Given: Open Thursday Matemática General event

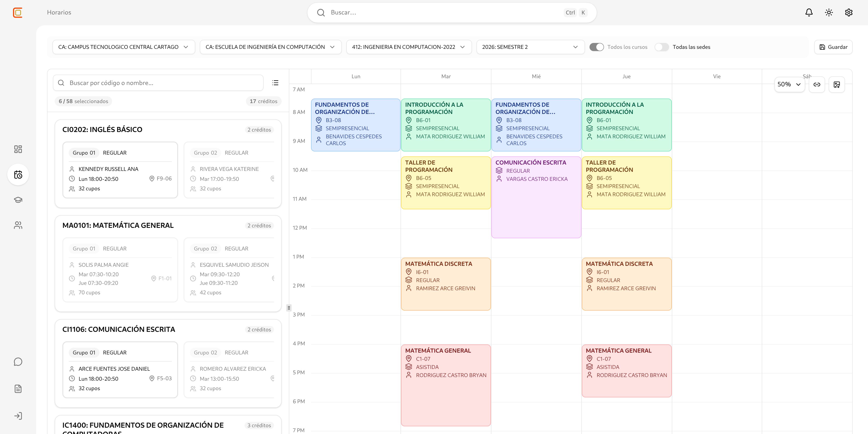Looking at the screenshot, I should click(x=626, y=371).
